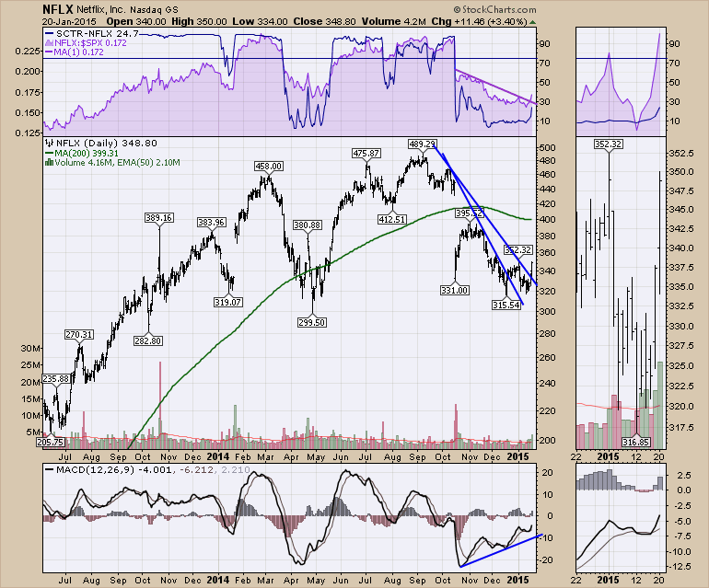Screen dimensions: 709x588
Task: Click the 0.225 relative strength axis label
Action: point(26,52)
